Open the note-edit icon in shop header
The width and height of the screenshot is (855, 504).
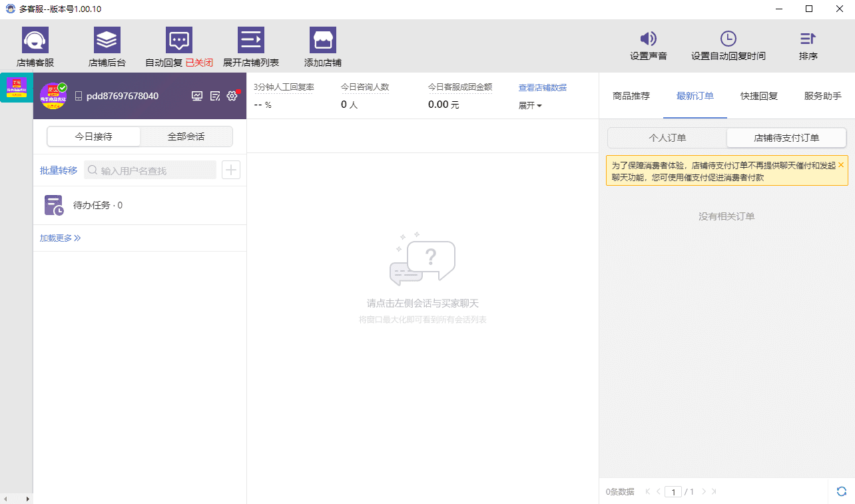[215, 96]
